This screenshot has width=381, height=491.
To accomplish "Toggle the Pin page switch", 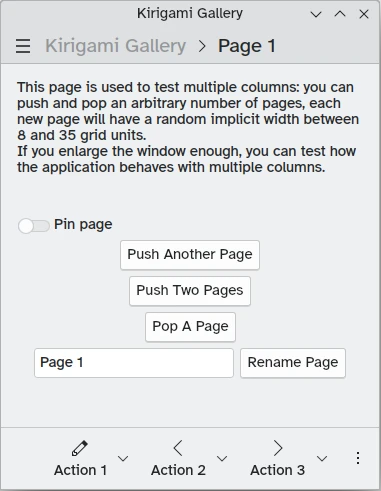I will pyautogui.click(x=34, y=226).
